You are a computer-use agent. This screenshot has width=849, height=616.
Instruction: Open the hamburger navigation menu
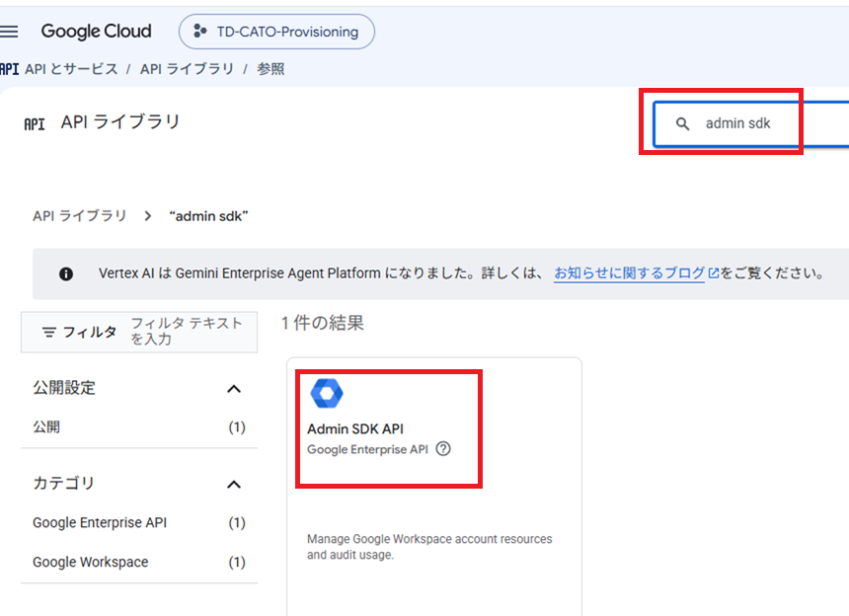pyautogui.click(x=9, y=32)
